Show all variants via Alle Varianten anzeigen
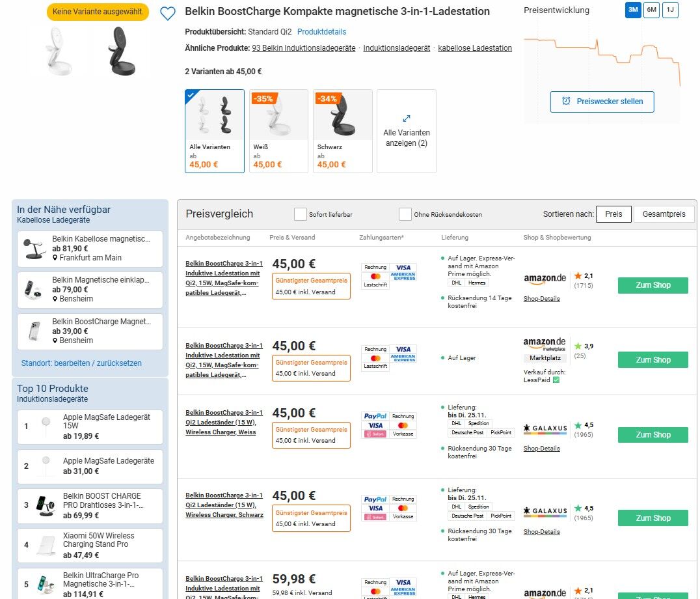700x599 pixels. coord(406,131)
